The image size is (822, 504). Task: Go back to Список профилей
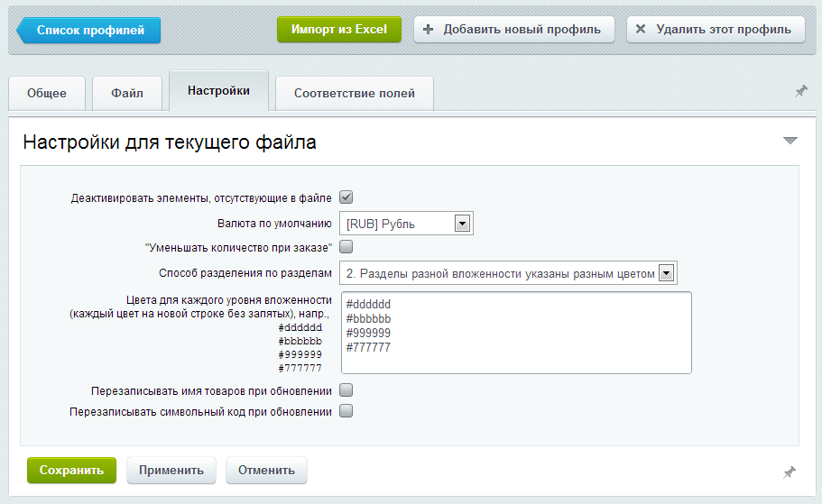(89, 30)
